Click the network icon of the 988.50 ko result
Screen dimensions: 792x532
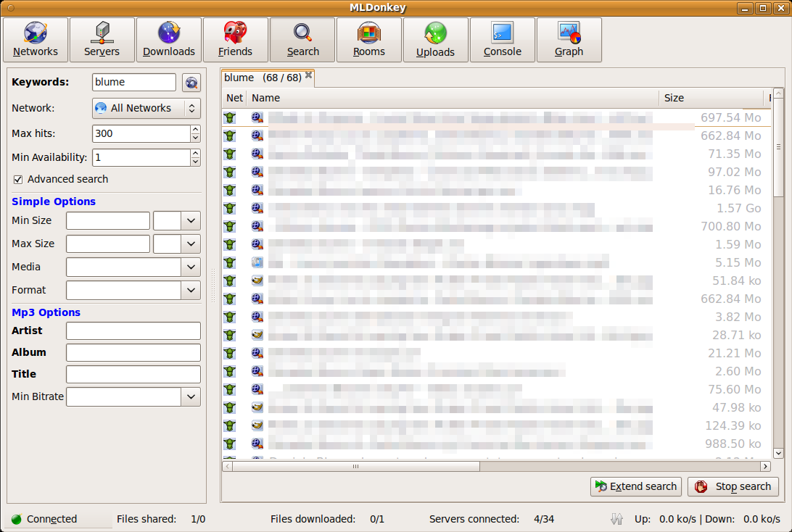(x=230, y=444)
